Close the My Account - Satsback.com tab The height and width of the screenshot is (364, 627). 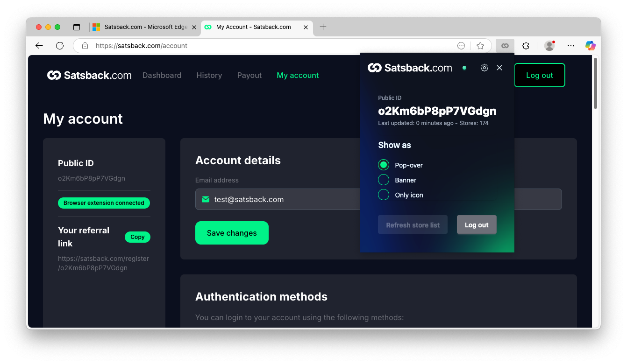pos(306,27)
